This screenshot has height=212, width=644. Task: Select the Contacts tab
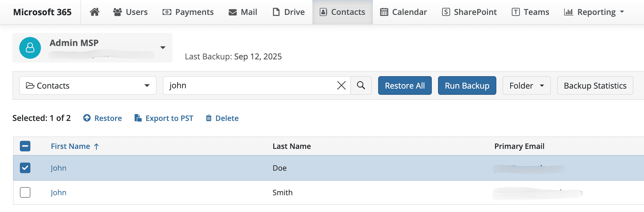[342, 12]
